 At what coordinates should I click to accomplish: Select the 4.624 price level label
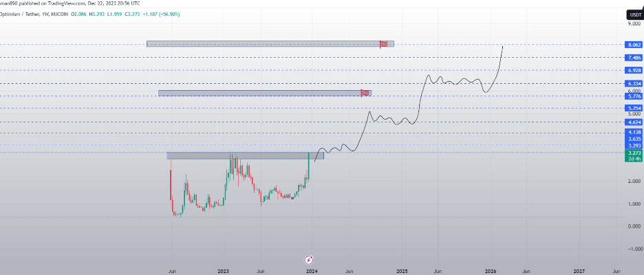632,122
